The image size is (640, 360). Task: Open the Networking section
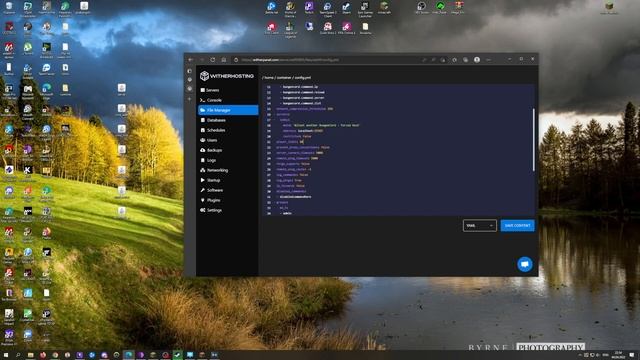(x=227, y=170)
